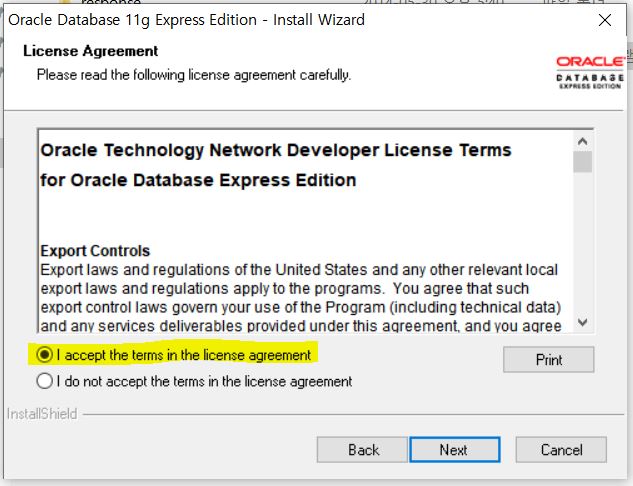Screen dimensions: 633x486
Task: Click the InstallShield label
Action: click(42, 414)
